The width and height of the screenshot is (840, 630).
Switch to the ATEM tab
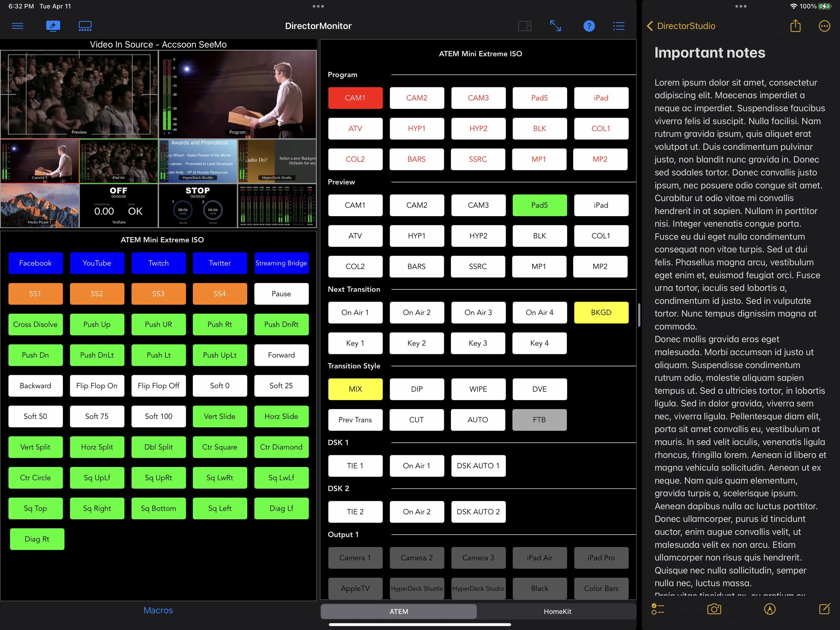pyautogui.click(x=399, y=612)
